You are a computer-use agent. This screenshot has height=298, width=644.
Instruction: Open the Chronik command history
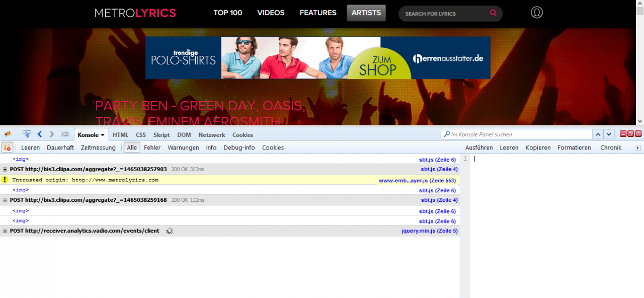[x=611, y=147]
